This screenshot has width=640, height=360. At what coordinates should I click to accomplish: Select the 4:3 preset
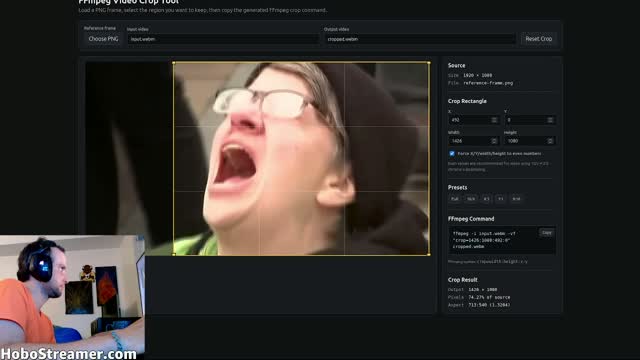pyautogui.click(x=486, y=199)
